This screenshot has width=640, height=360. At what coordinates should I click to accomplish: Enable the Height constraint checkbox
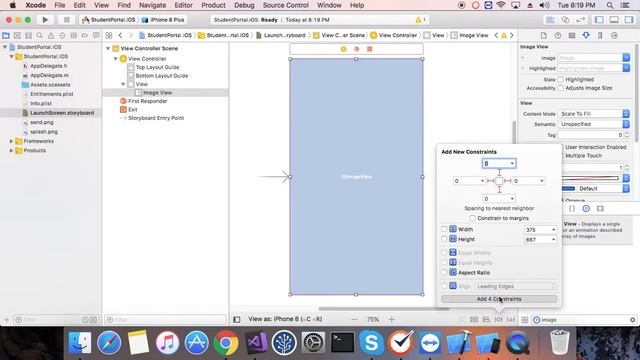click(x=444, y=239)
